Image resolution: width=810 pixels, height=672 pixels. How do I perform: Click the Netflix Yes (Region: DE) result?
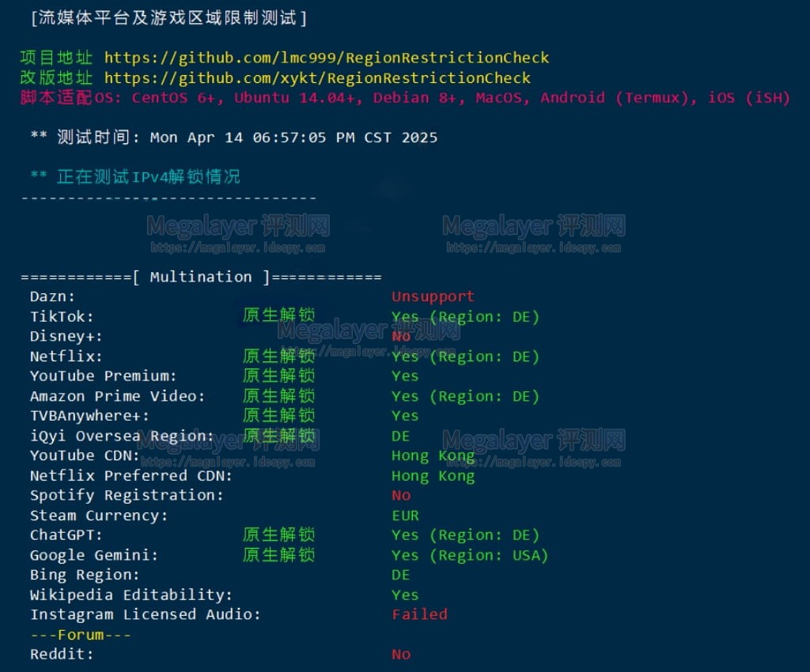tap(465, 357)
